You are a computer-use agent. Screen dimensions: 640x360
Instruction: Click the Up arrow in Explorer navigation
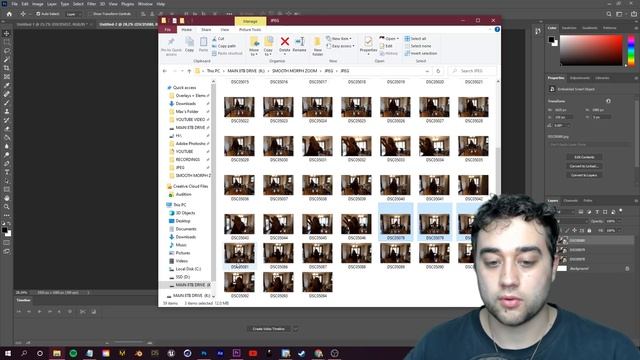(x=189, y=71)
